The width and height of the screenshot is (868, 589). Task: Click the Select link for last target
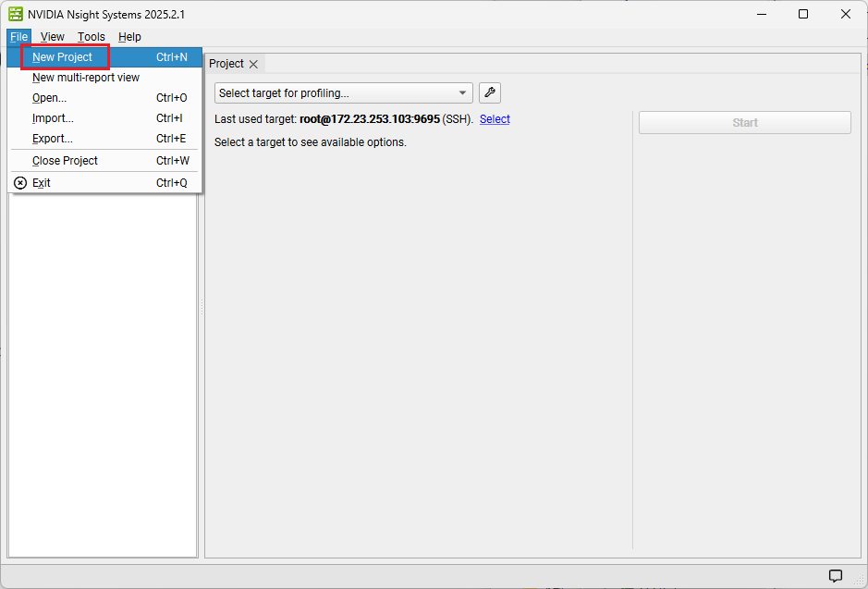(x=495, y=119)
